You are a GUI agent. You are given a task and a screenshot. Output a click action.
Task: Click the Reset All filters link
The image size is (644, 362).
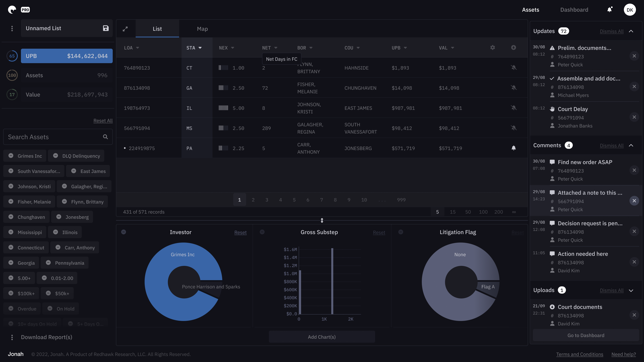[103, 121]
